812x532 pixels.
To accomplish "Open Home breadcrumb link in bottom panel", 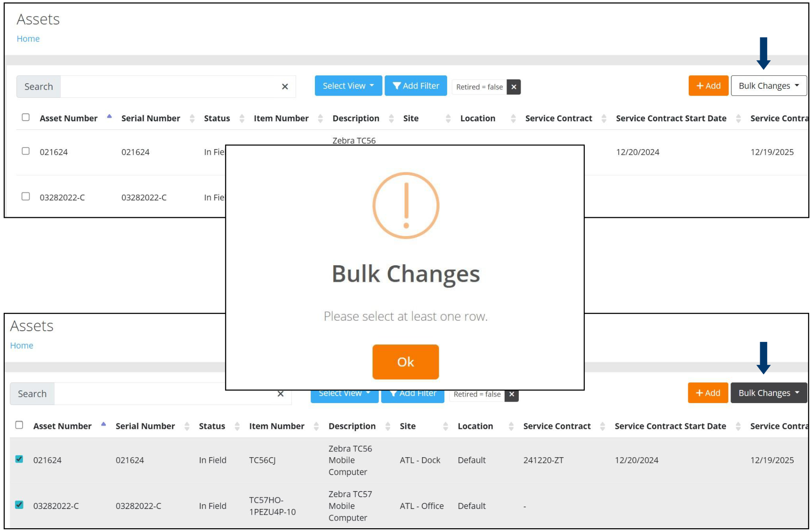I will (x=22, y=345).
